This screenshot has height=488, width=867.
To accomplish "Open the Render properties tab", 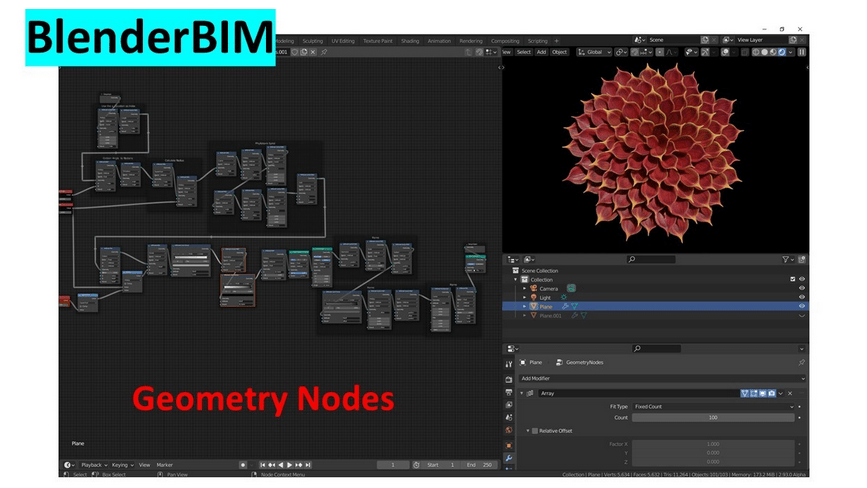I will [x=509, y=381].
